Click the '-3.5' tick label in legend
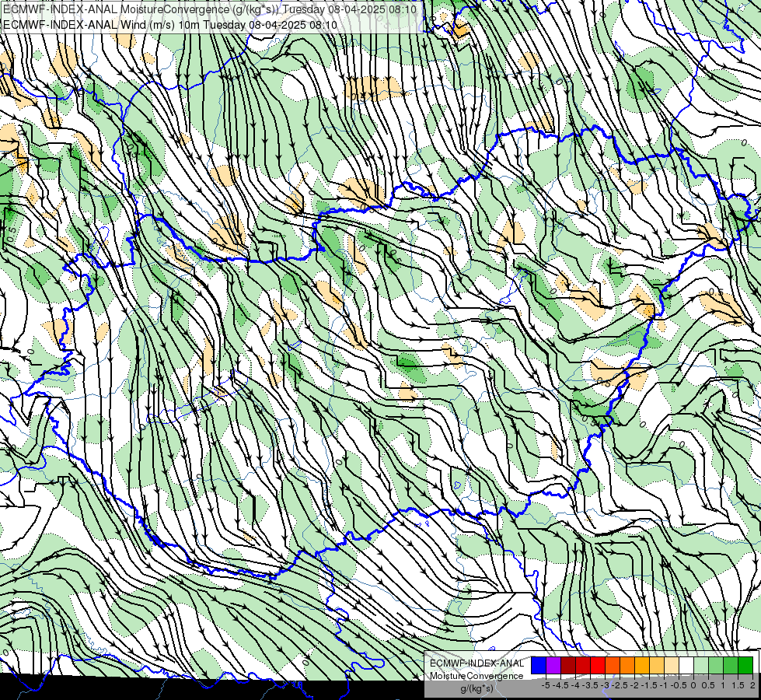 [x=590, y=685]
